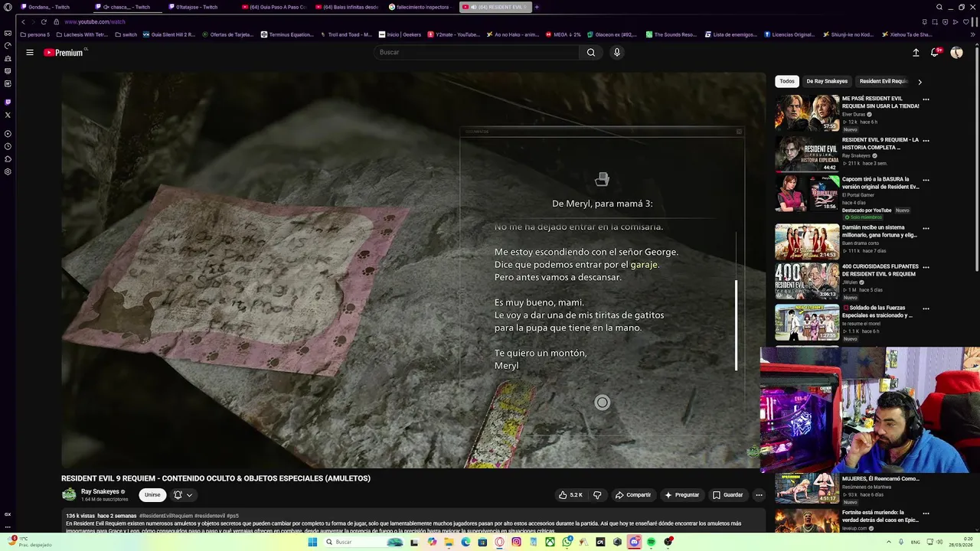
Task: Open thumbnail of Capcom tiró a la basura video
Action: coord(807,194)
